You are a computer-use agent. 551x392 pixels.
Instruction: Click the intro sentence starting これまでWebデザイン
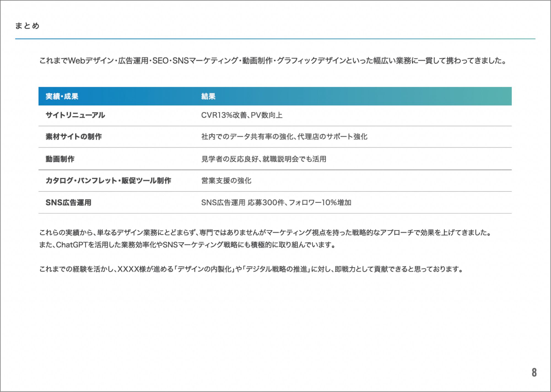point(273,61)
